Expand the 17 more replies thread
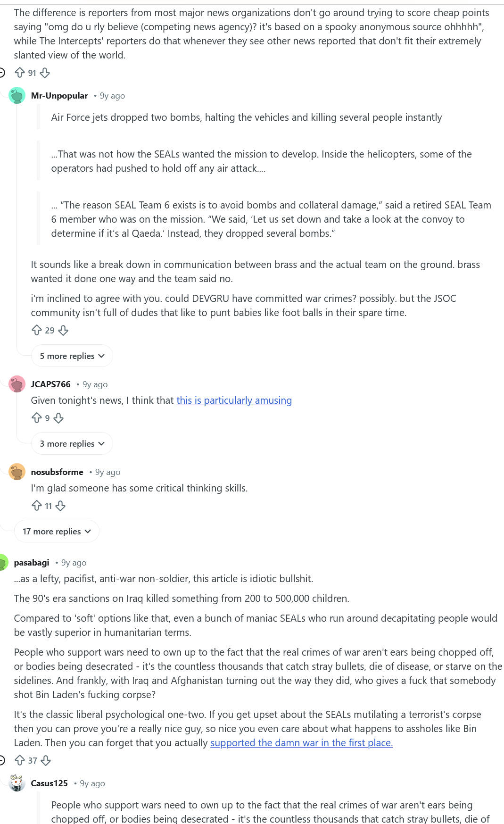Image resolution: width=504 pixels, height=824 pixels. pos(57,532)
